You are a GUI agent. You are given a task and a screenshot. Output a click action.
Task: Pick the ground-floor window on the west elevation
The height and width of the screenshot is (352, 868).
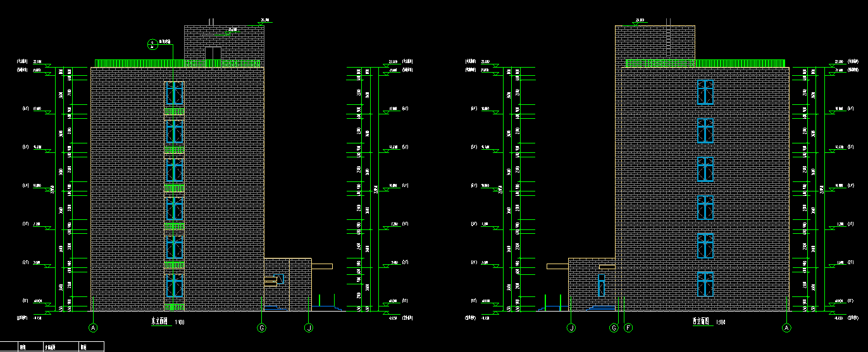(705, 284)
